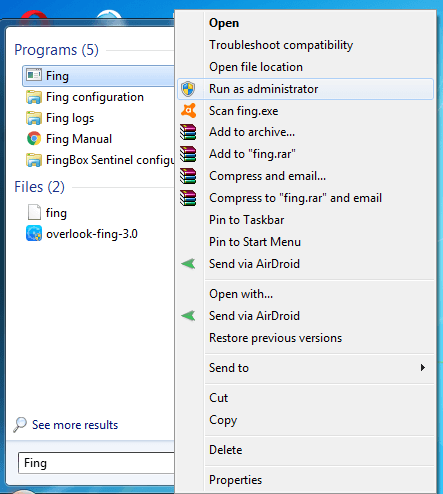Screen dimensions: 443x494
Task: Open Properties from the context menu
Action: (235, 480)
